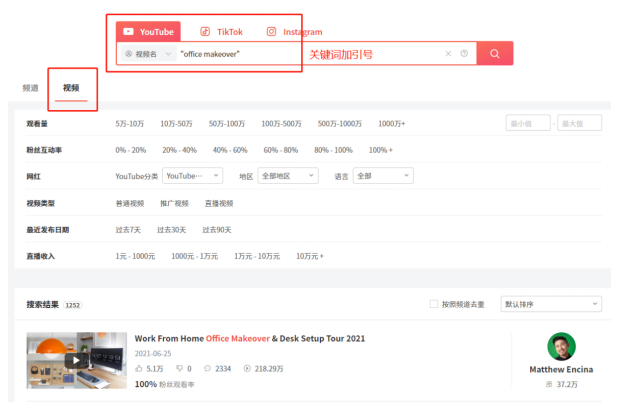Viewport: 639px width, 411px height.
Task: Open Matthew Encina channel name link
Action: [561, 369]
